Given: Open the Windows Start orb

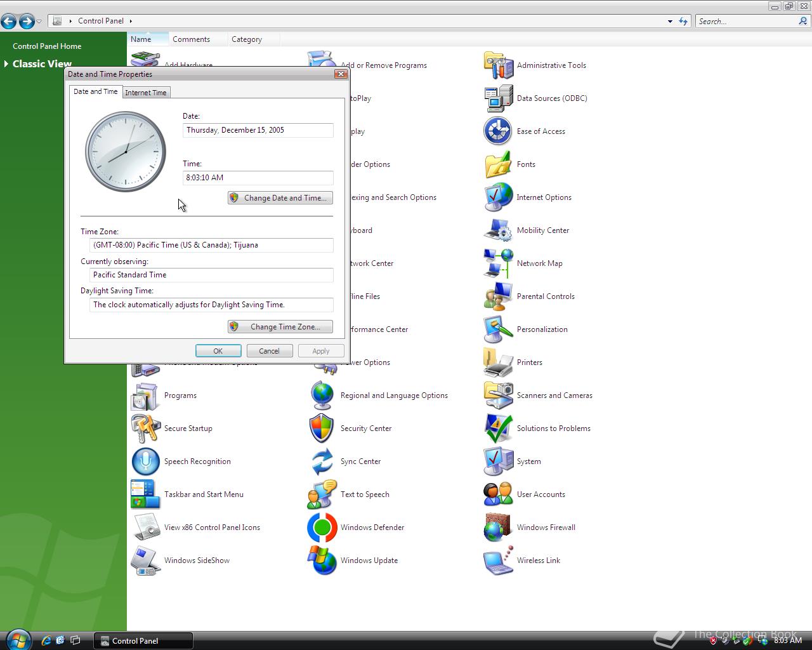Looking at the screenshot, I should pos(18,640).
